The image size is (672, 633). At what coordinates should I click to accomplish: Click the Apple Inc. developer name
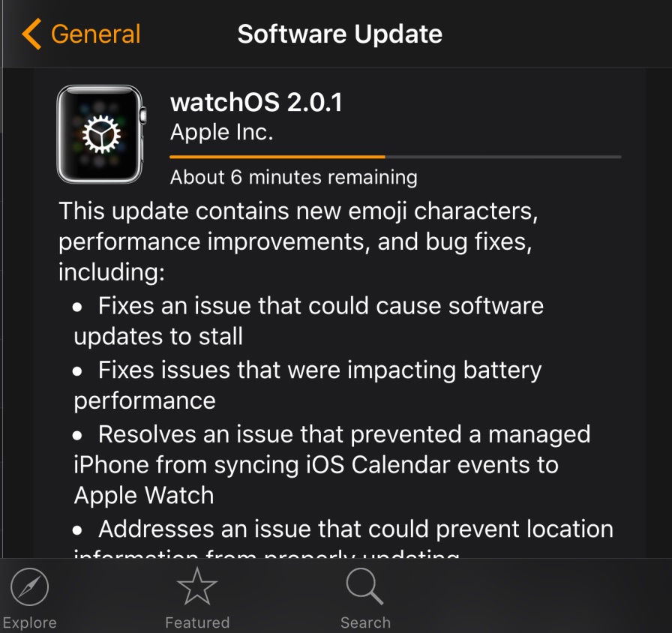221,132
